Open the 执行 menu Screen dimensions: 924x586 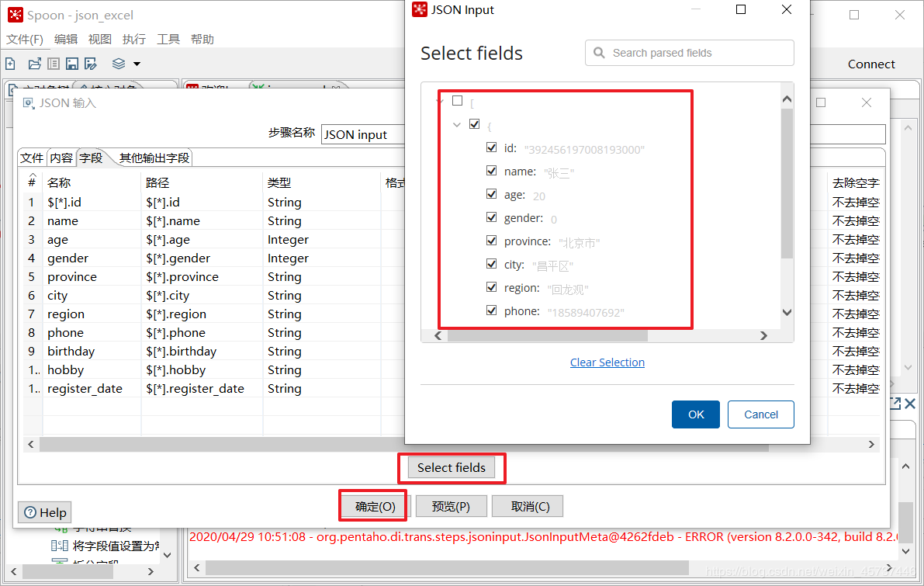133,39
